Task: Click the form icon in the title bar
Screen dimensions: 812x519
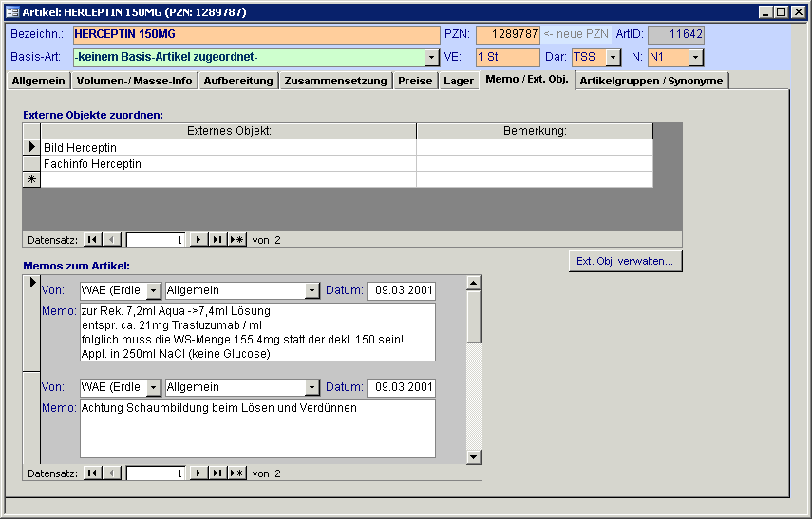Action: 12,12
